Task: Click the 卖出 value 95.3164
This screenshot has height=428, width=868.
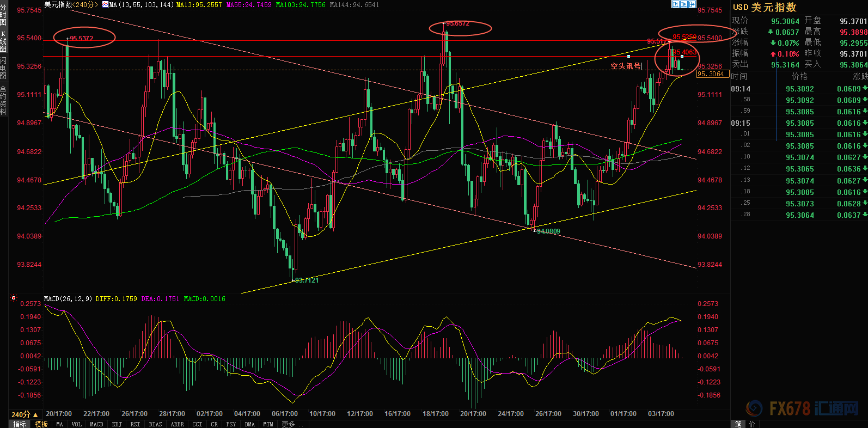Action: click(x=785, y=65)
